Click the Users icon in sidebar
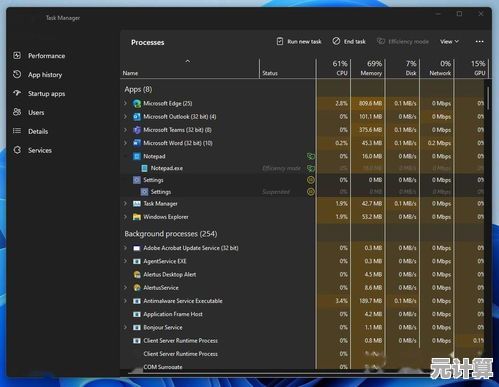499x387 pixels. [x=17, y=112]
